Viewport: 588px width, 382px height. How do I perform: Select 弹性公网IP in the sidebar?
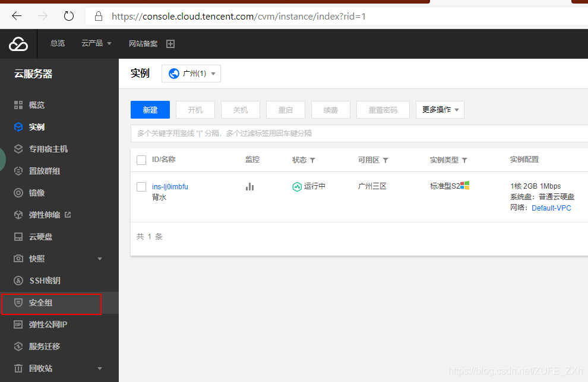pos(48,324)
